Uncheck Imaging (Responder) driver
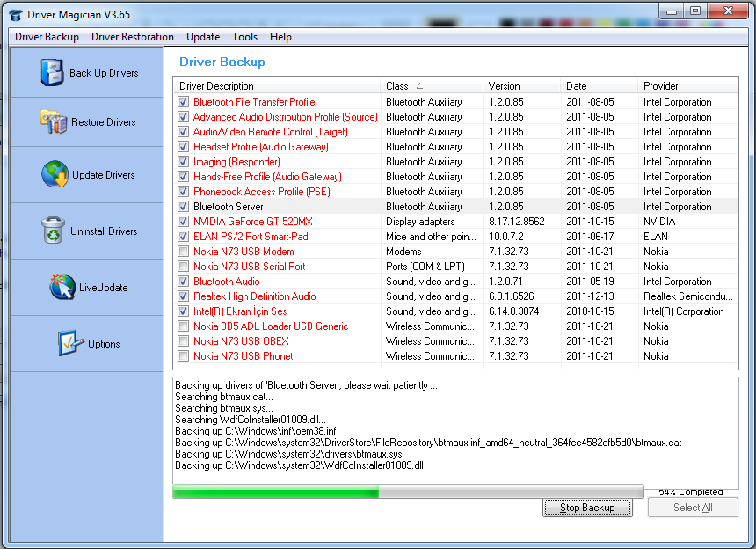Screen dimensions: 756x549 [183, 162]
